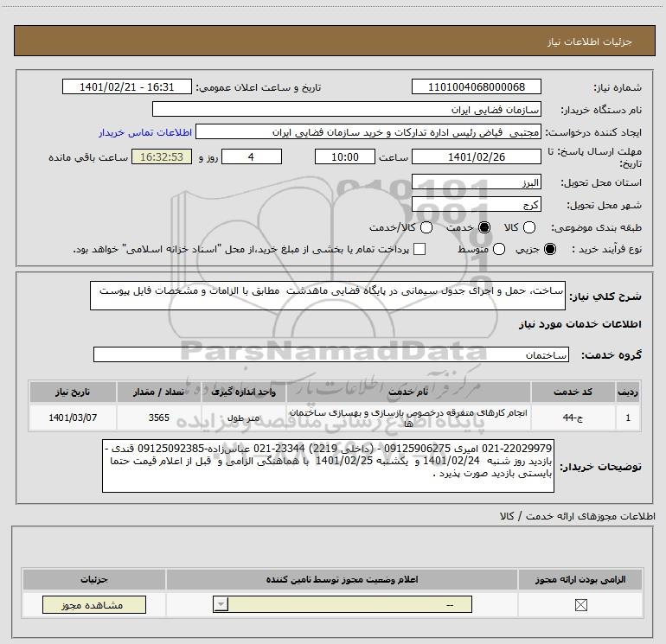Click اطلاعات مجوزهای ارائه خدمت heading
This screenshot has height=644, width=666.
pos(577,516)
